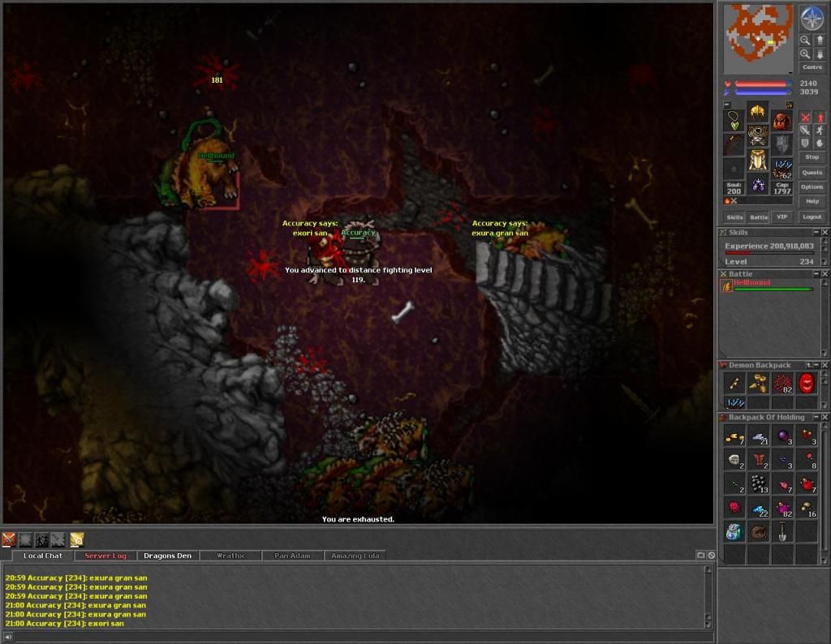
Task: Move minimap one floor down
Action: pyautogui.click(x=820, y=54)
